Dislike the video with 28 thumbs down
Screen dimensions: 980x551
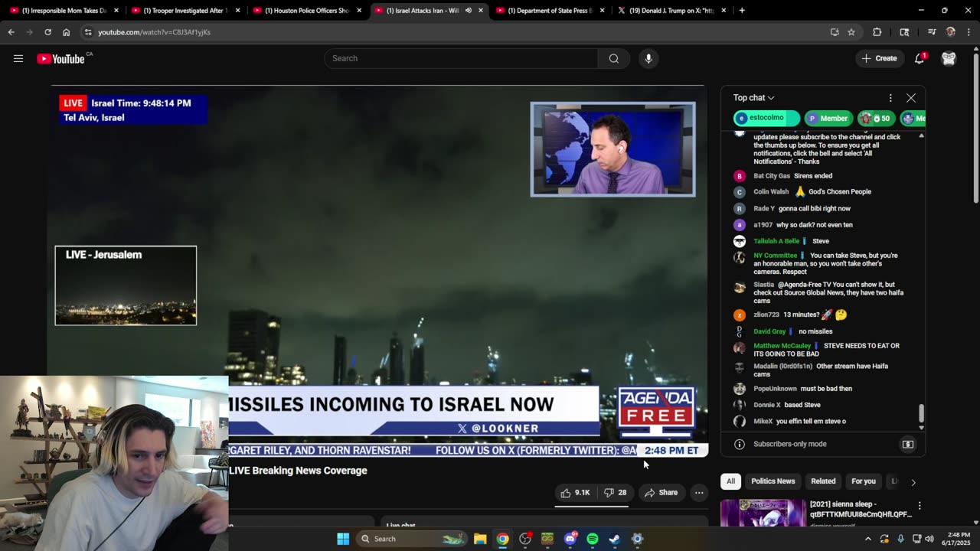[x=616, y=493]
